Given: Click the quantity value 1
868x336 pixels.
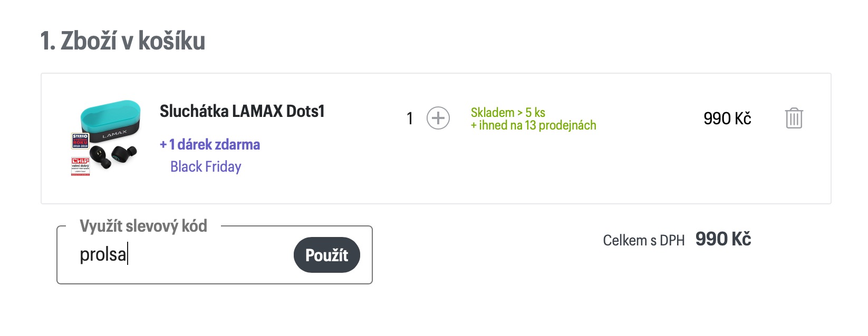Looking at the screenshot, I should [x=410, y=118].
